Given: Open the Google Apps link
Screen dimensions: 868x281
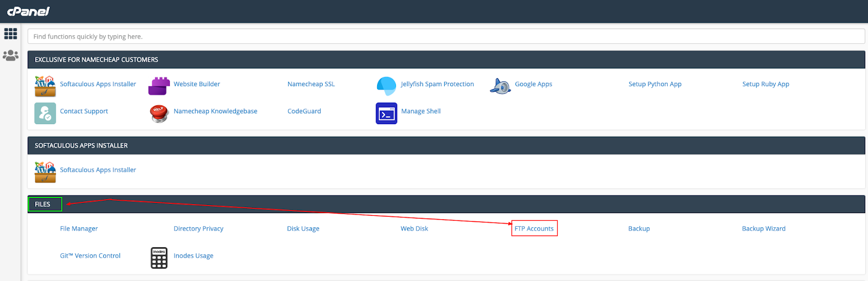Looking at the screenshot, I should [533, 84].
